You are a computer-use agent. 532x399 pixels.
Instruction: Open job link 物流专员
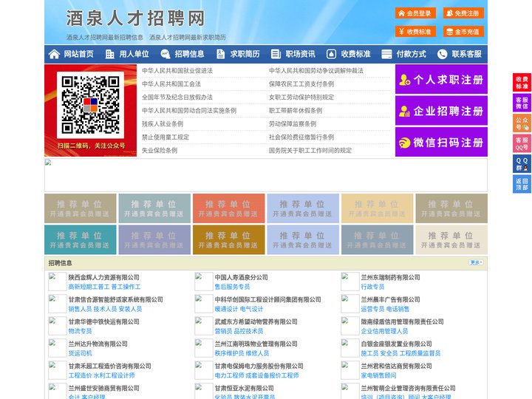coord(81,331)
